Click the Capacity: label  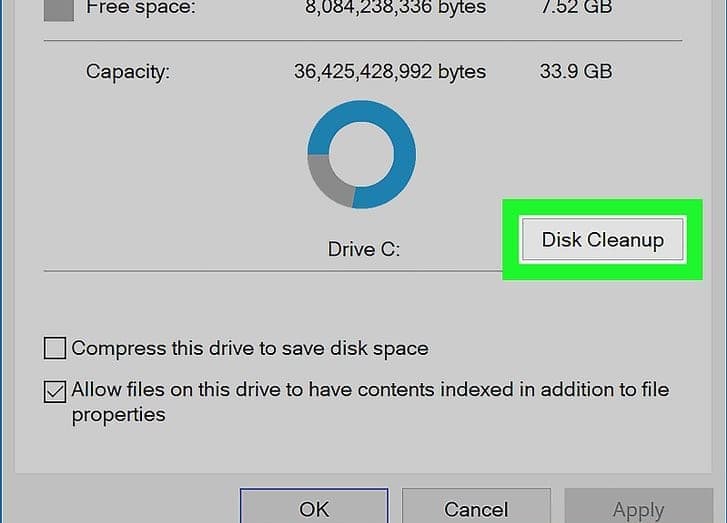pyautogui.click(x=128, y=72)
